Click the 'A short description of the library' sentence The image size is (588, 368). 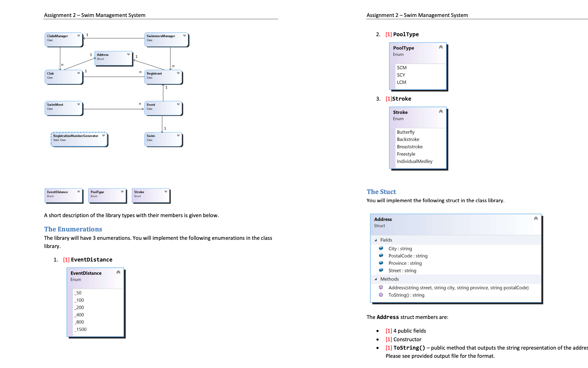[131, 215]
